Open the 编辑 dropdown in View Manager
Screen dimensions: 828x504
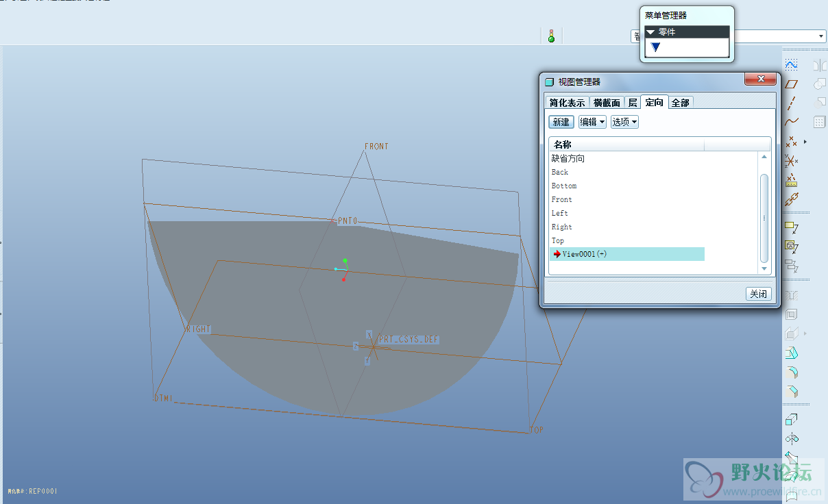[x=593, y=122]
